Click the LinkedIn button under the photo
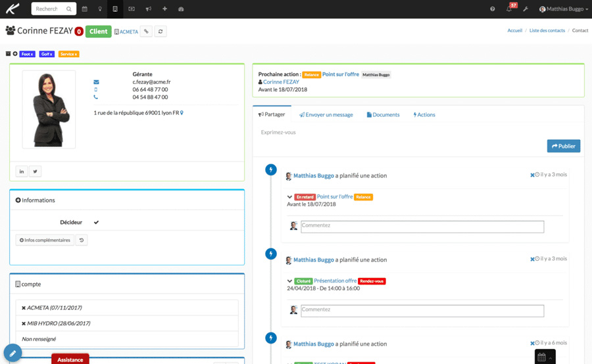 pos(22,171)
